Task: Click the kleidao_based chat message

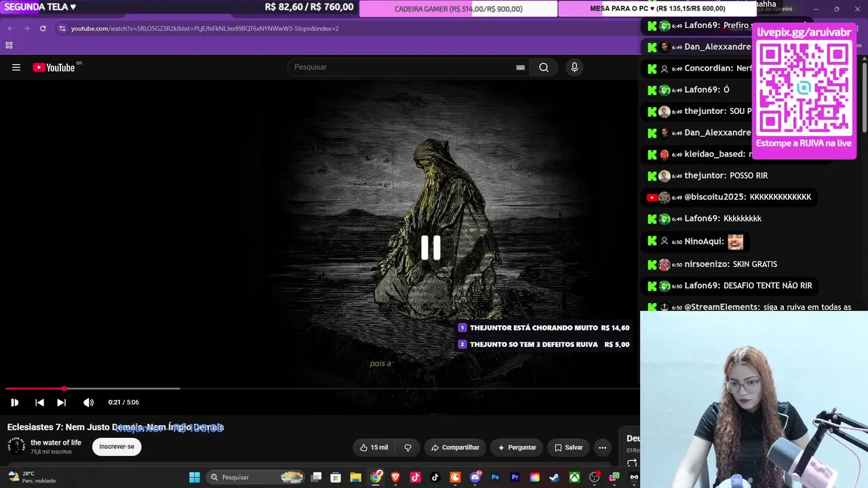Action: point(699,154)
